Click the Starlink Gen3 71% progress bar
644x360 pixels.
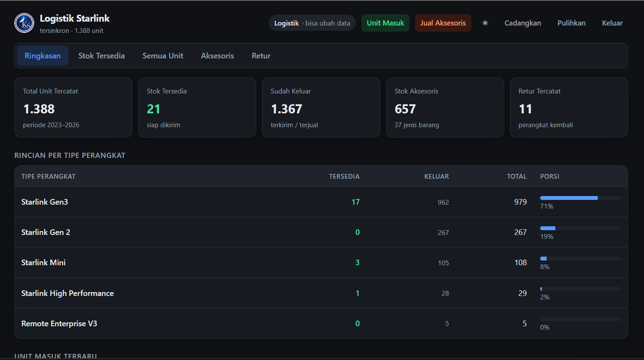click(580, 198)
